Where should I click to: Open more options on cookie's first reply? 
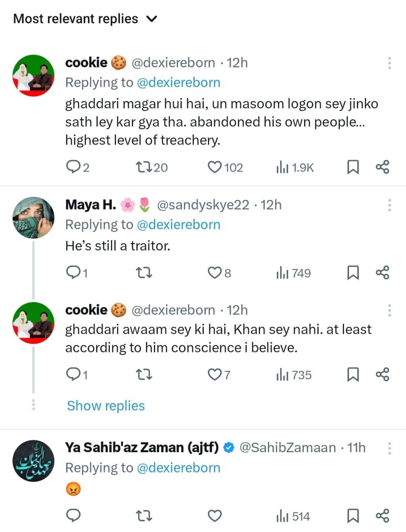coord(389,63)
